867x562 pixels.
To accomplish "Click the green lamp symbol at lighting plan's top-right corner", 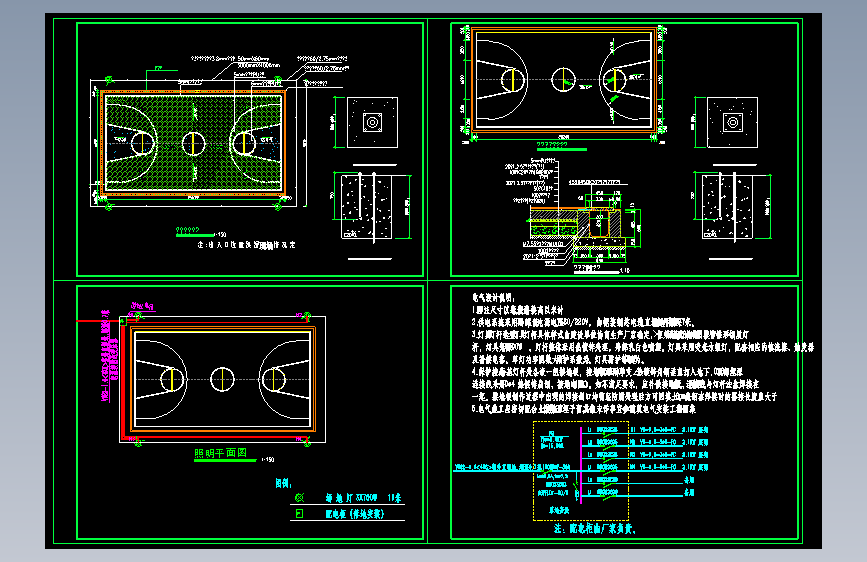I will [307, 316].
